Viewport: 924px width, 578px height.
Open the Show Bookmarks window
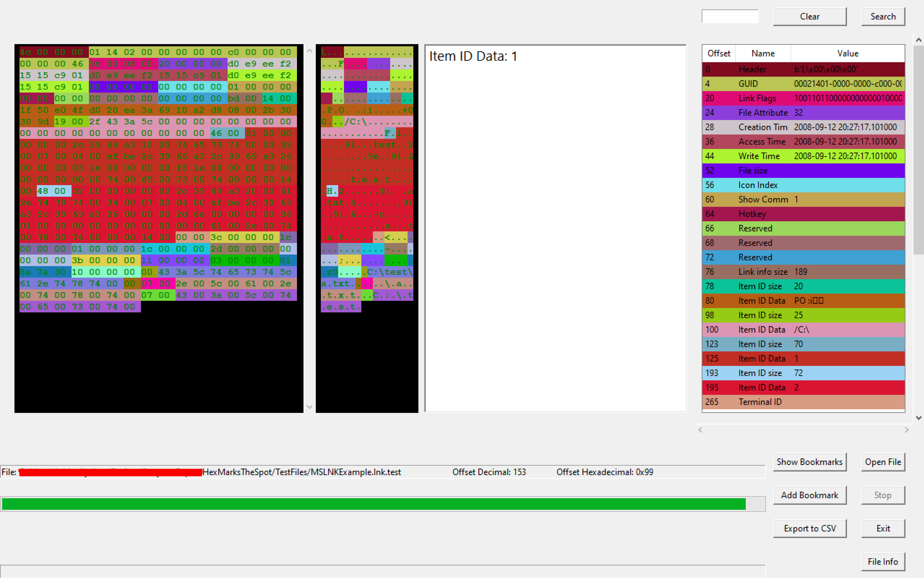[x=809, y=462]
